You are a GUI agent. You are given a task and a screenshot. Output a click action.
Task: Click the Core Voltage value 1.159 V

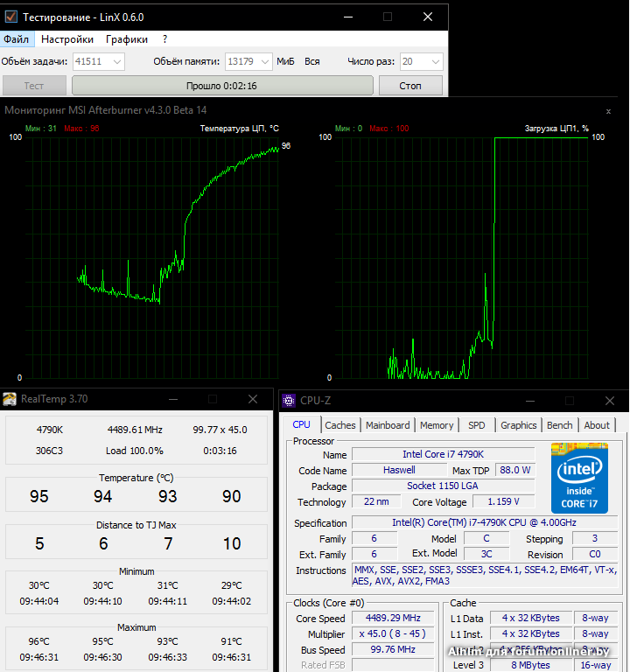[504, 501]
